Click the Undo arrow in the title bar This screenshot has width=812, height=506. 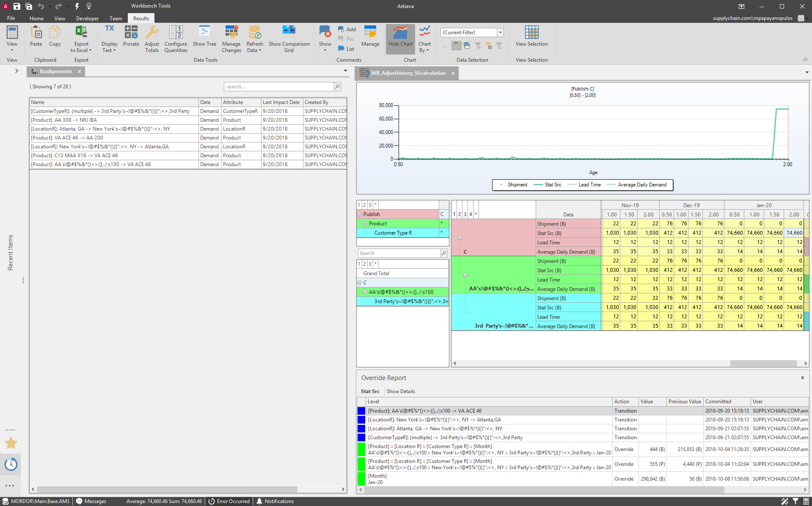(x=41, y=6)
